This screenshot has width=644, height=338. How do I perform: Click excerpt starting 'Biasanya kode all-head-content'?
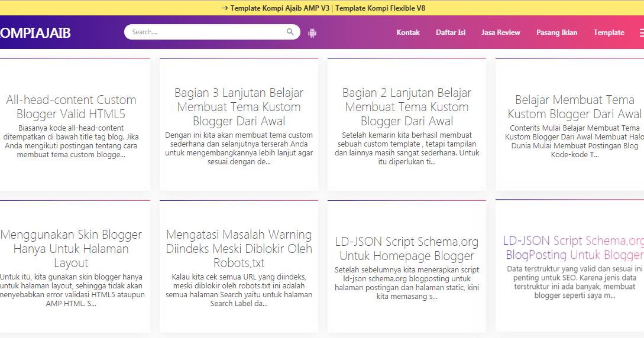(71, 141)
